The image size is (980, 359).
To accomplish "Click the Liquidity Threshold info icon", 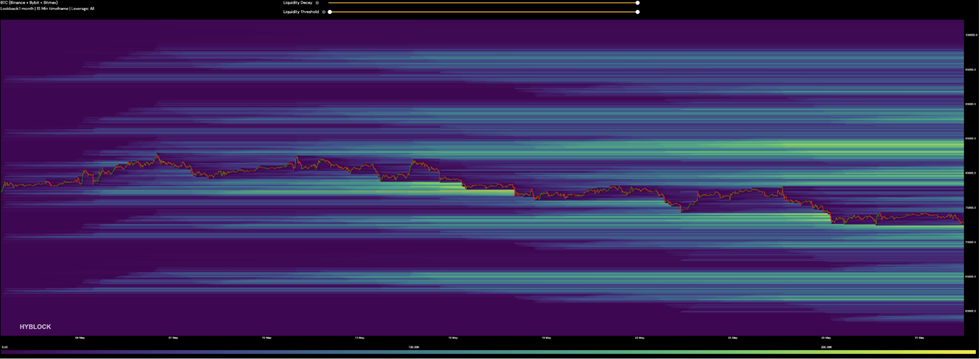I will [x=324, y=12].
